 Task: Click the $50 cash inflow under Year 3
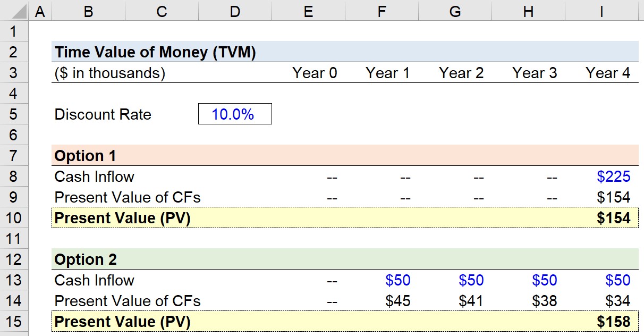pyautogui.click(x=545, y=280)
